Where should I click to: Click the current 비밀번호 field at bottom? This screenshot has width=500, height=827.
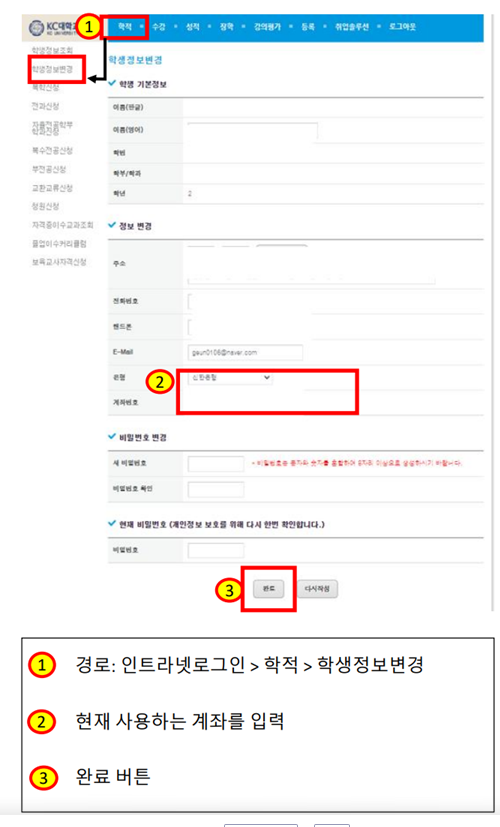coord(216,550)
